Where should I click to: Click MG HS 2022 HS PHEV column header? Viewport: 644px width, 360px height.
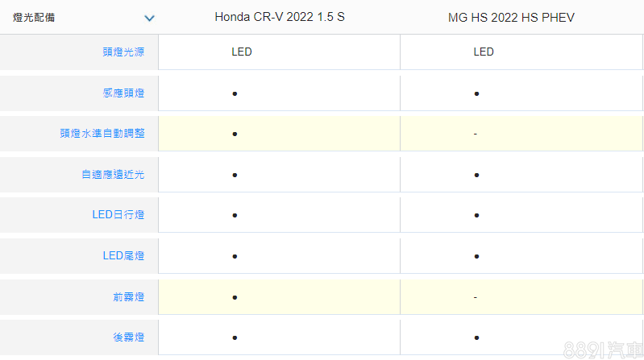click(x=511, y=17)
